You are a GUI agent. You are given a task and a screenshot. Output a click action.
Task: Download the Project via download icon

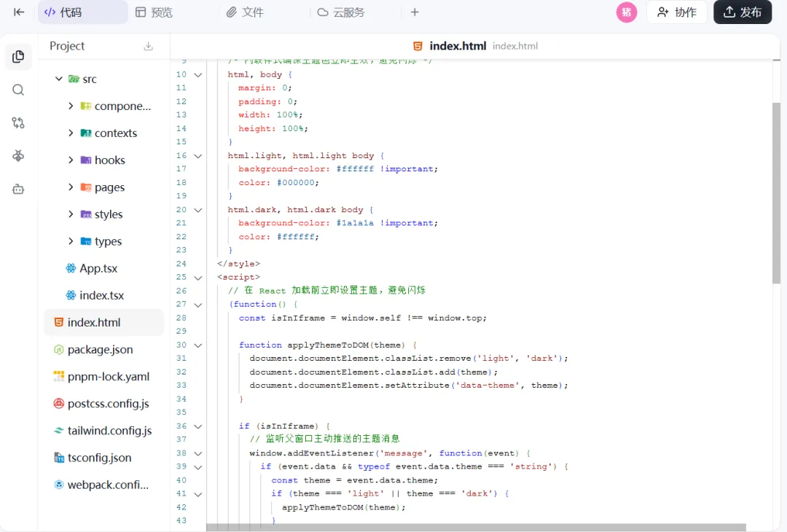pos(148,46)
